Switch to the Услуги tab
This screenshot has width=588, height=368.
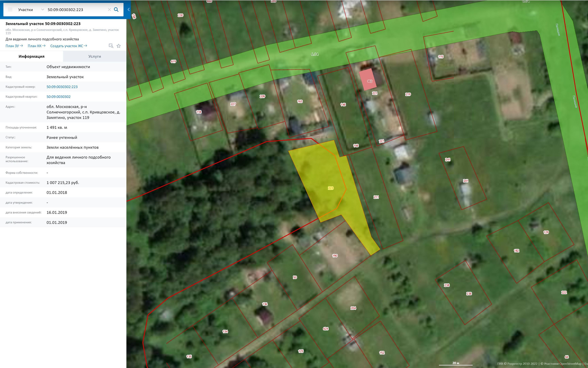[x=95, y=56]
